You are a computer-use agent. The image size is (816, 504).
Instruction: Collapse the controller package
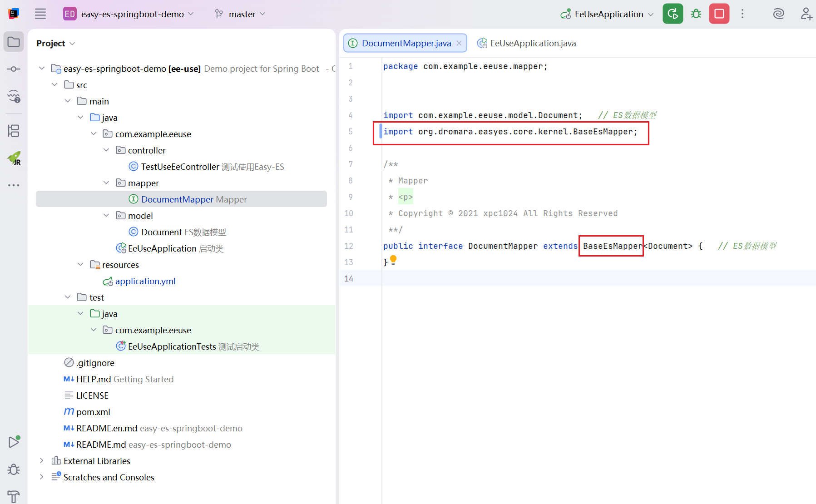tap(106, 150)
